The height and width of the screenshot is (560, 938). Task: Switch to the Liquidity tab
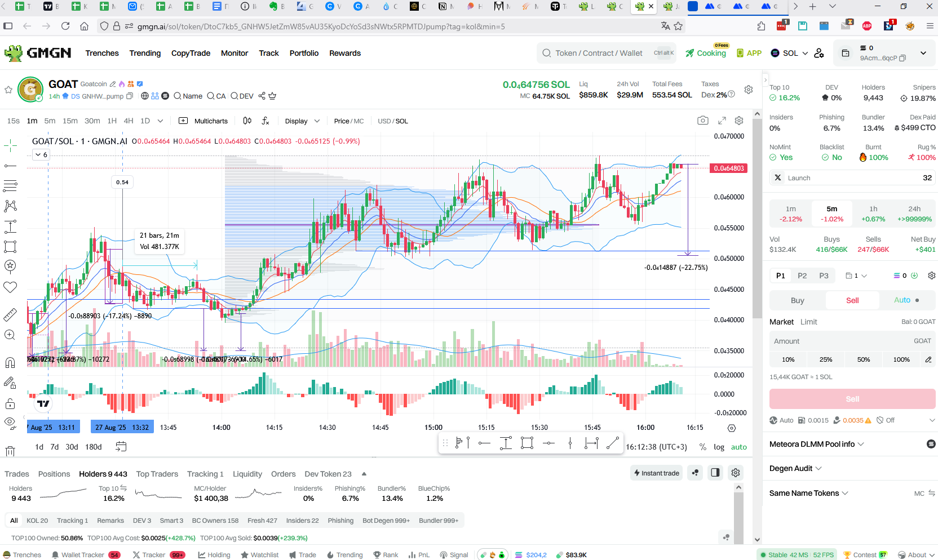[x=247, y=474]
